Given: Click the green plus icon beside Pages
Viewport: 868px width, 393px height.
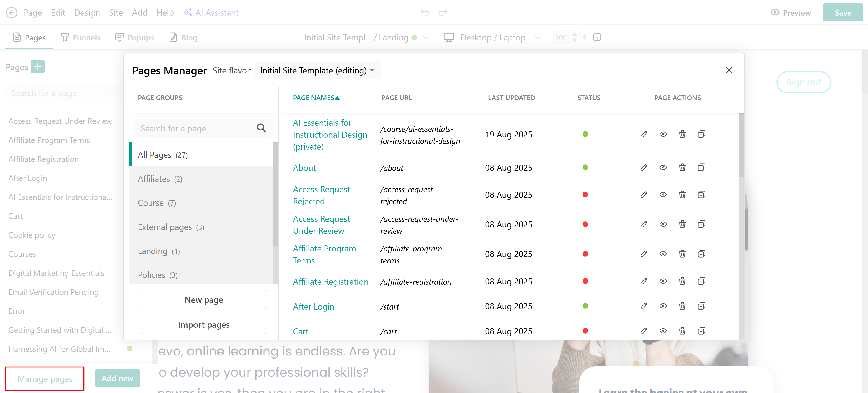Looking at the screenshot, I should click(x=37, y=66).
